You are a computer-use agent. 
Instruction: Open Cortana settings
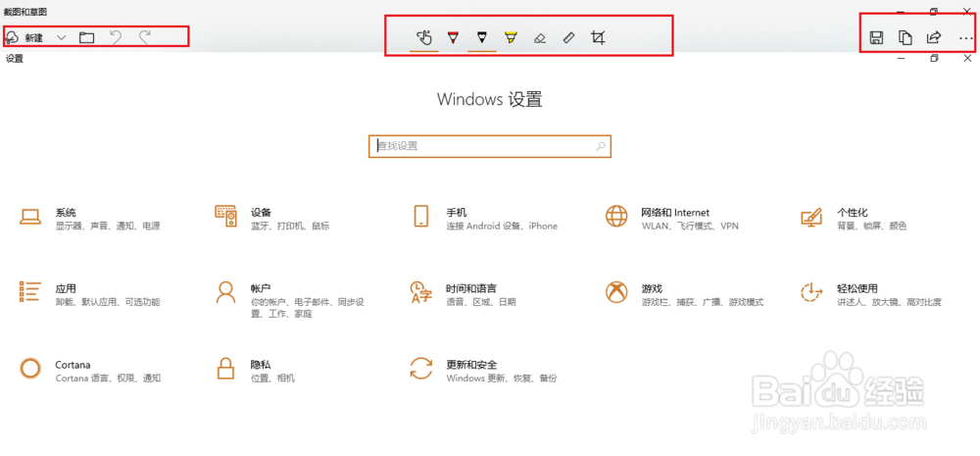click(90, 371)
